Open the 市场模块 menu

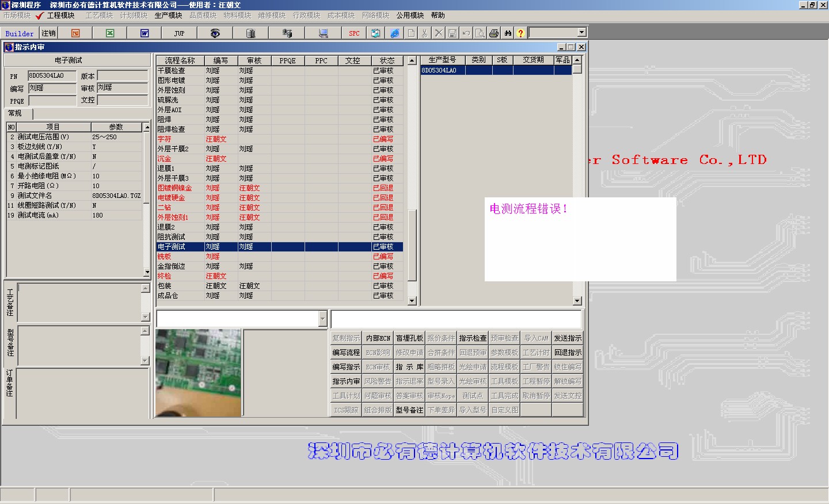pos(17,16)
